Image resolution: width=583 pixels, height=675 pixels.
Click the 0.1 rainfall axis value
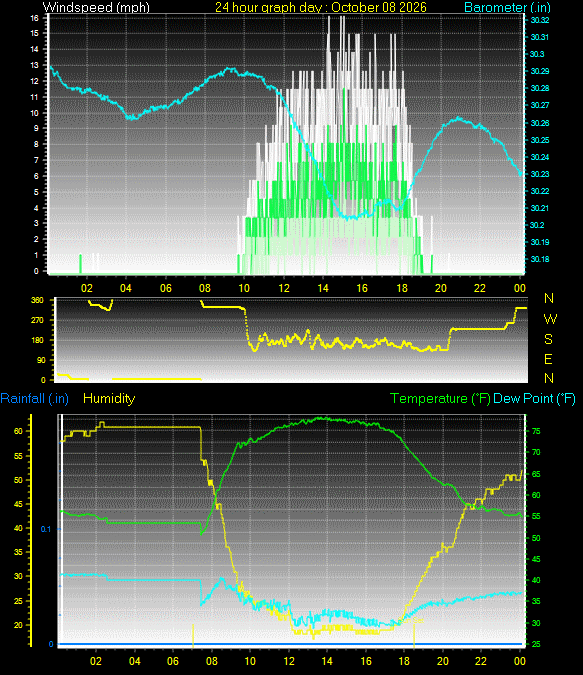pyautogui.click(x=46, y=529)
